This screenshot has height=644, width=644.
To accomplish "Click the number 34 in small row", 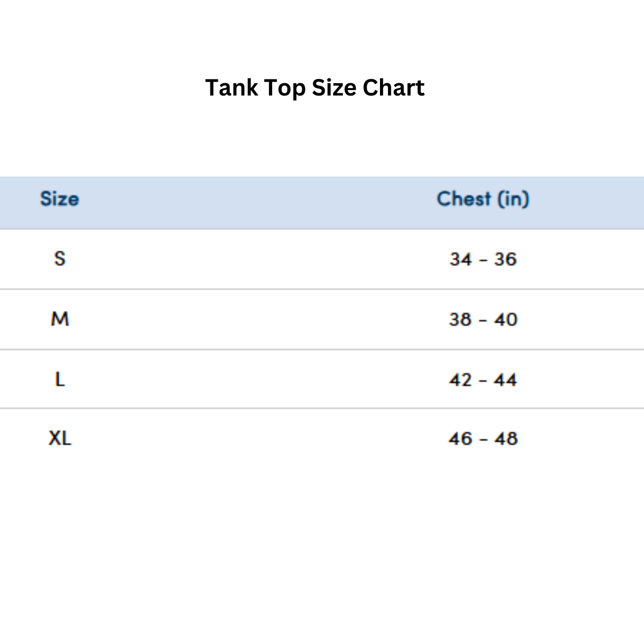I will (460, 259).
